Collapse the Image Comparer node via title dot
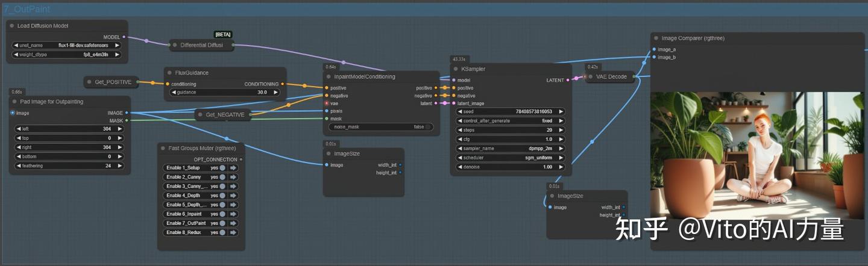The image size is (868, 266). pyautogui.click(x=656, y=38)
